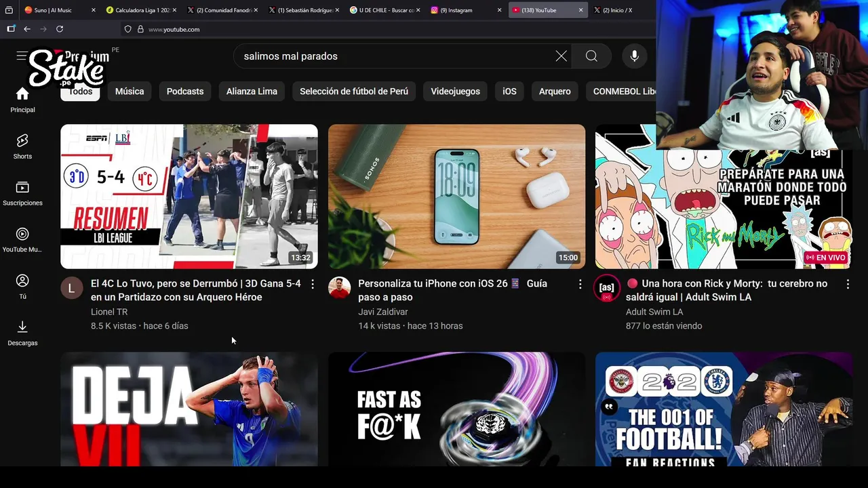The width and height of the screenshot is (868, 488).
Task: Select the Videojuegos filter chip
Action: pos(455,91)
